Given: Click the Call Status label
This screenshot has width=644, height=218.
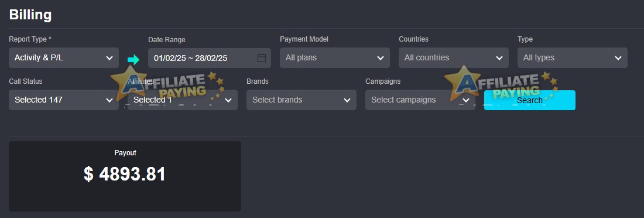Looking at the screenshot, I should pos(25,81).
